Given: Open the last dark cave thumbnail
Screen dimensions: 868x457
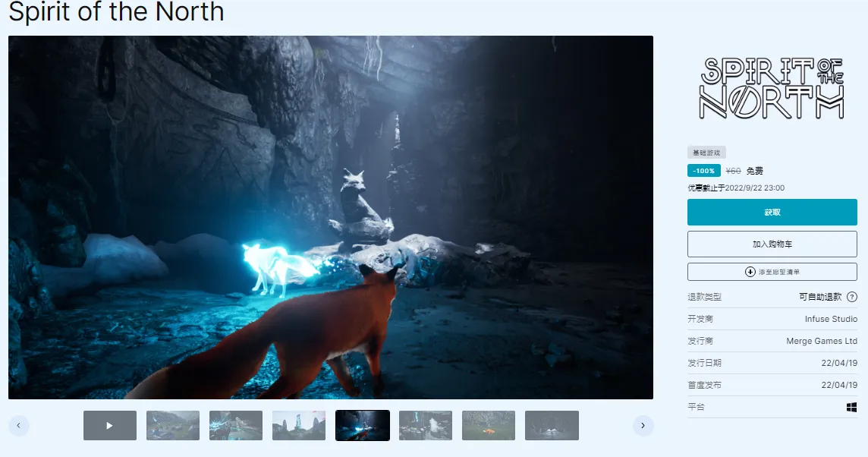Looking at the screenshot, I should pyautogui.click(x=552, y=425).
